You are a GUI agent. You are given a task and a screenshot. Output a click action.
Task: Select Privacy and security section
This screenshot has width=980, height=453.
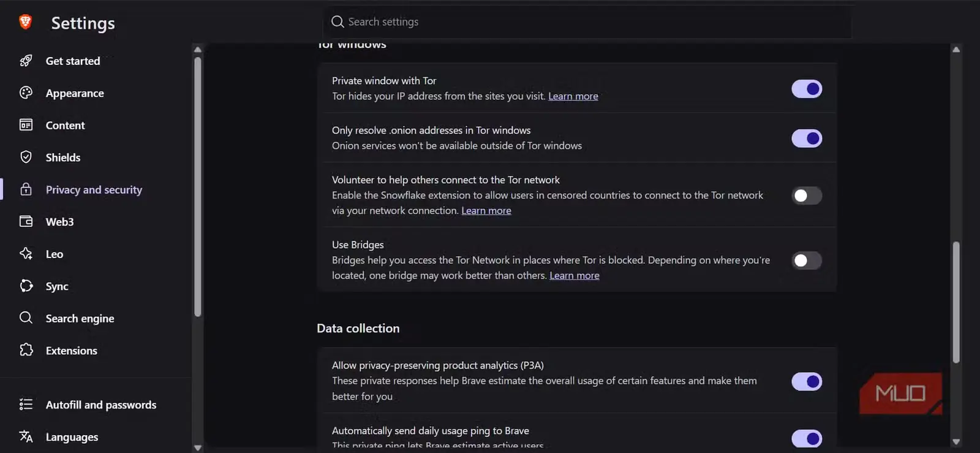[x=94, y=189]
